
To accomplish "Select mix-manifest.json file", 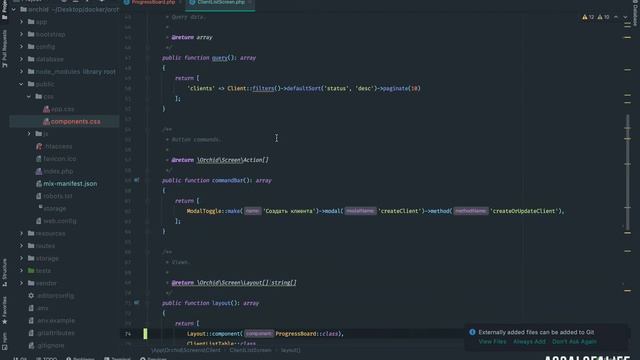I will [x=70, y=184].
